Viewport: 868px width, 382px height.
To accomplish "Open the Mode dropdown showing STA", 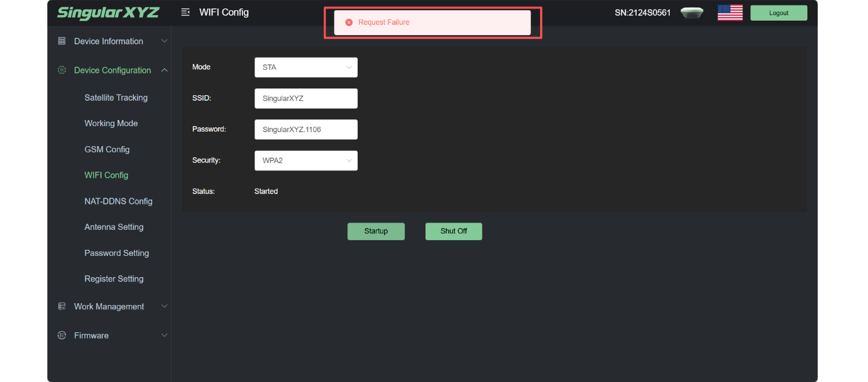I will (305, 67).
